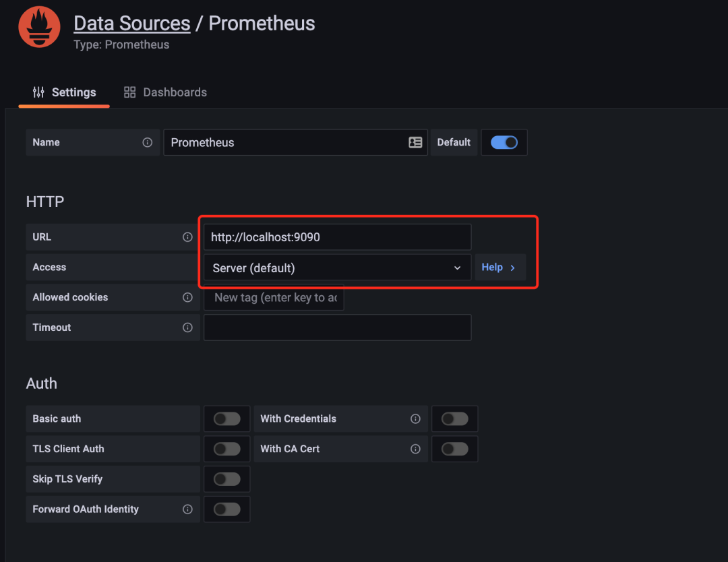Click into the URL input field

click(336, 237)
